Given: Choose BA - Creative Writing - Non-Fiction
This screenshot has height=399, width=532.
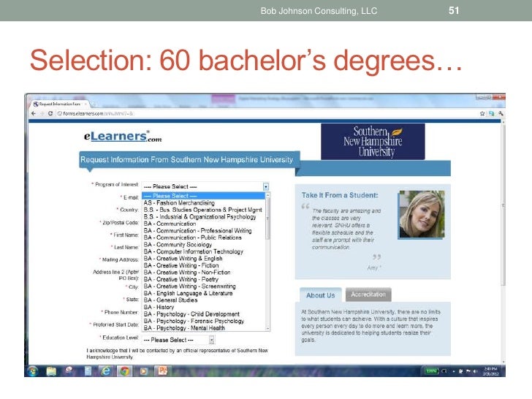Looking at the screenshot, I should (204, 272).
